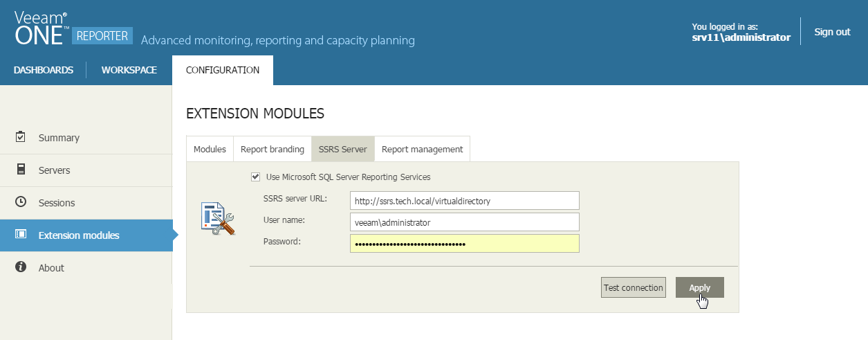Switch to the WORKSPACE tab
Screen dimensions: 868x340
click(x=129, y=70)
